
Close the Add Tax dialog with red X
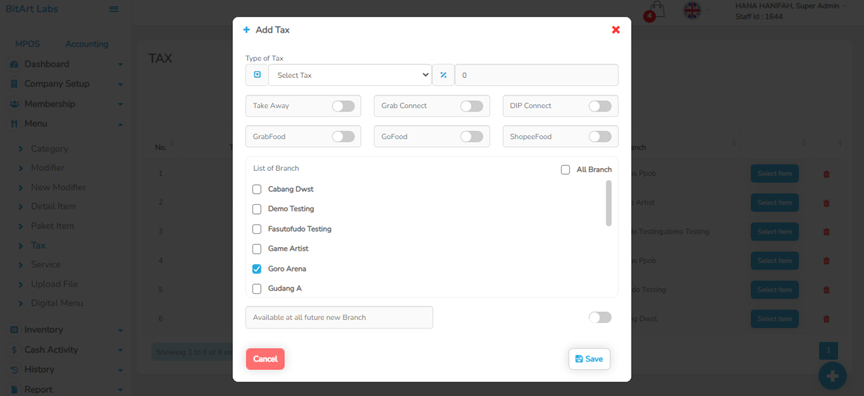(x=615, y=30)
